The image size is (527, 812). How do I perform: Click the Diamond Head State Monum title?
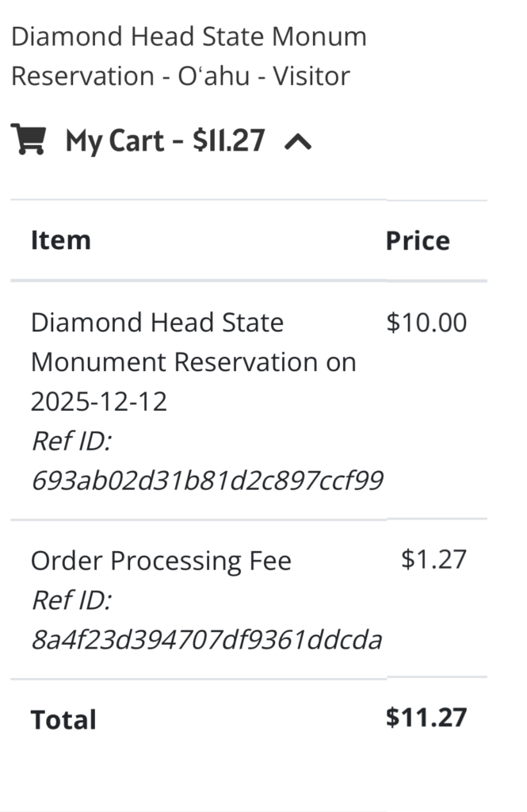tap(189, 36)
